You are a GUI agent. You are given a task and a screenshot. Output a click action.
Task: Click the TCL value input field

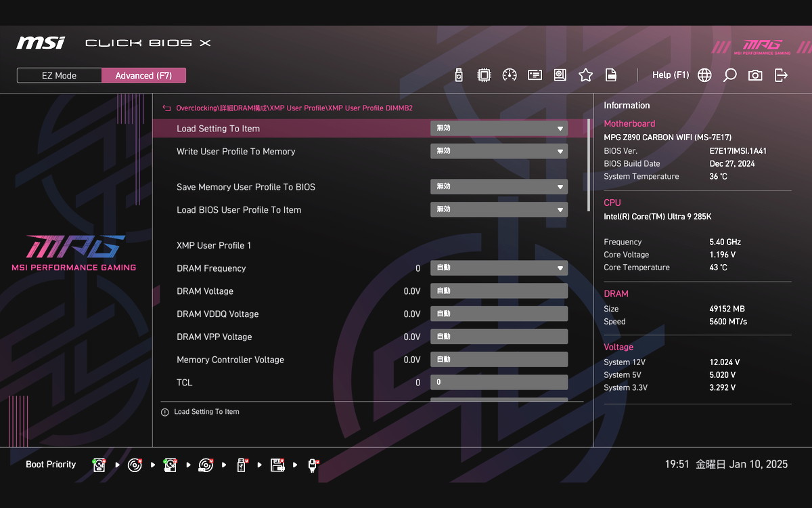tap(499, 383)
